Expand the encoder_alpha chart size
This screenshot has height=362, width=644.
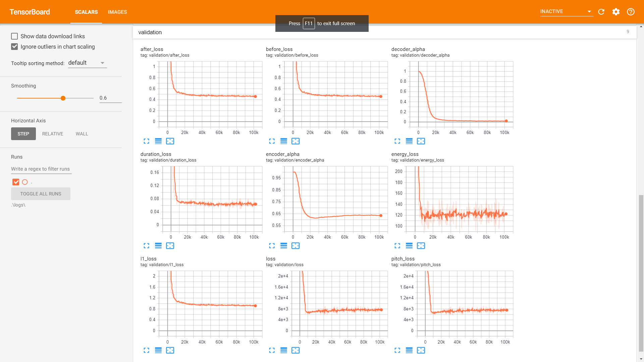[272, 246]
